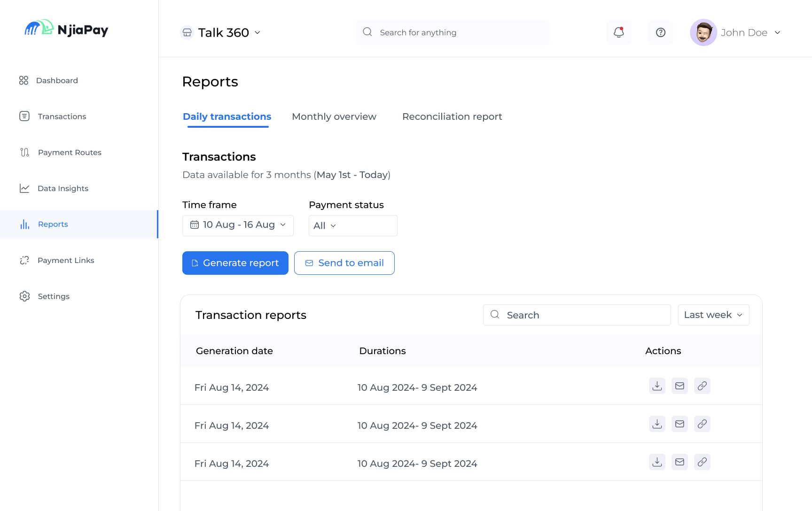This screenshot has width=812, height=511.
Task: Click John Doe's avatar picture
Action: 703,32
